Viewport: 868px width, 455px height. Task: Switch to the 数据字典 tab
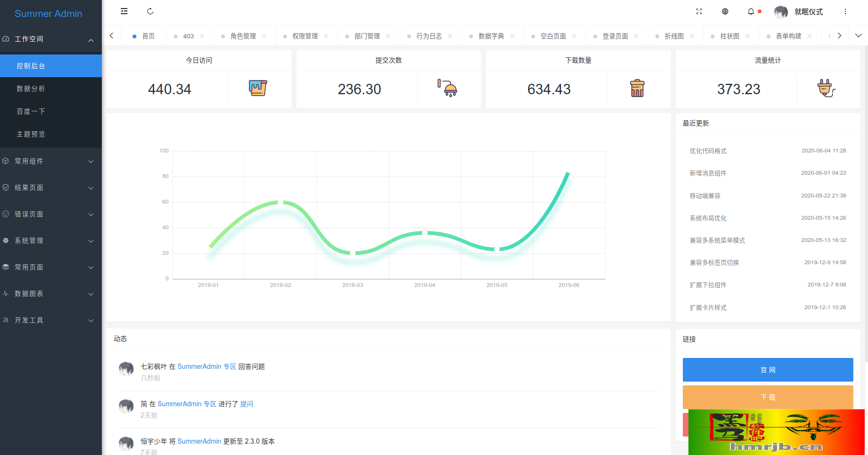pyautogui.click(x=492, y=36)
